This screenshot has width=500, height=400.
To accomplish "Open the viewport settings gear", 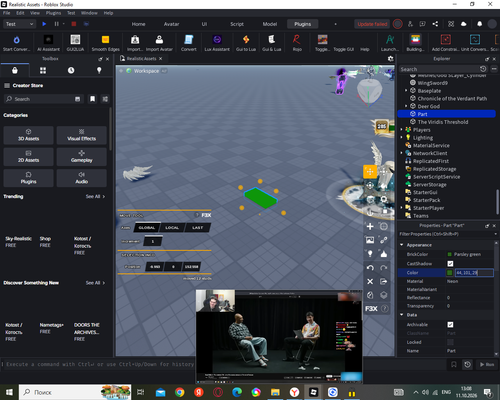I will pos(390,59).
